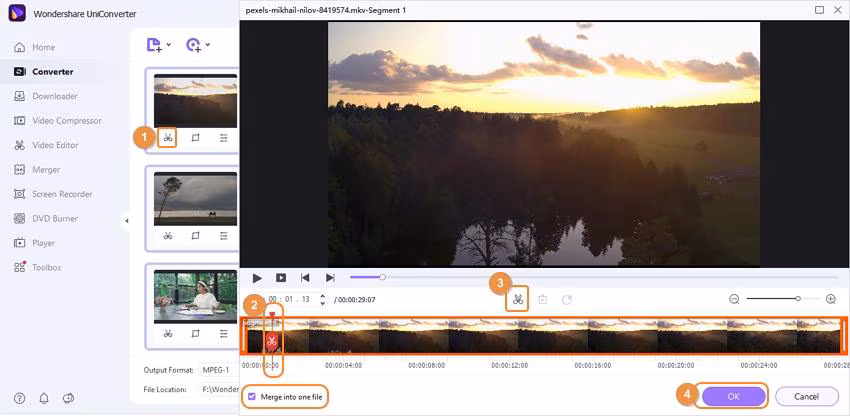The height and width of the screenshot is (416, 850).
Task: Open effects settings under the lone tree video
Action: (x=223, y=236)
